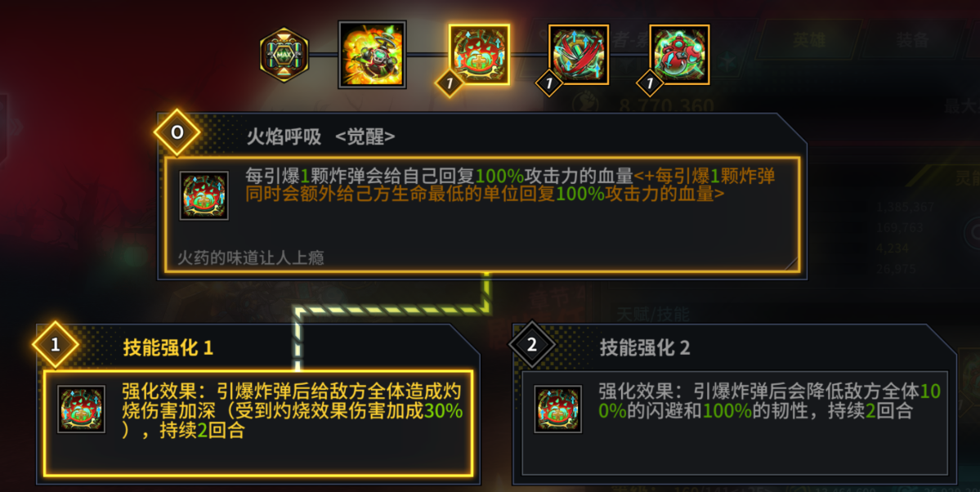This screenshot has height=492, width=980.
Task: Click level badge under red claw icon
Action: point(548,83)
